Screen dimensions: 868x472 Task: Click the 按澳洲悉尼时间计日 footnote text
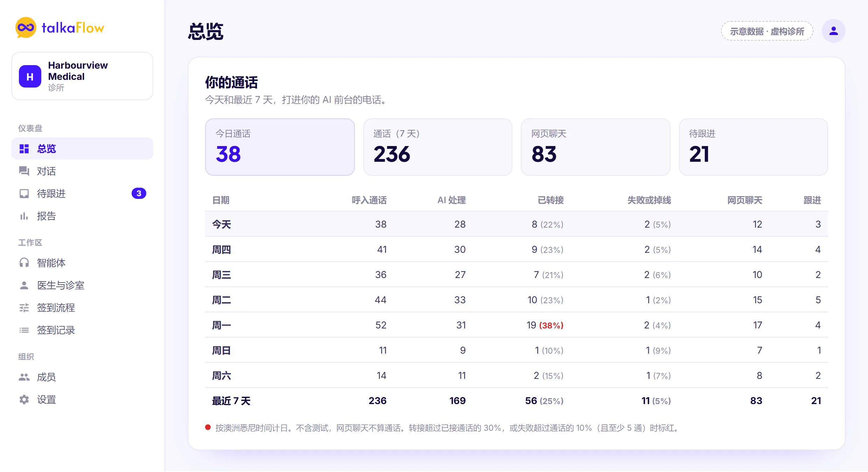(448, 428)
